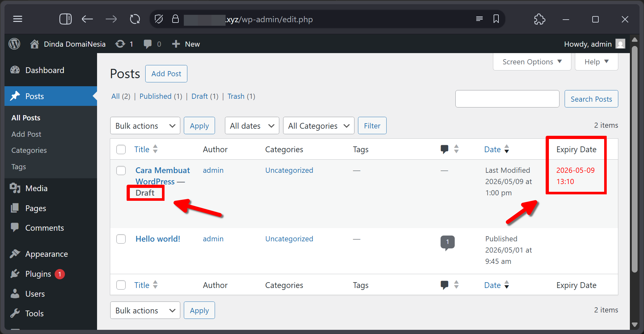Screen dimensions: 644x334
Task: Expand the Help panel
Action: pyautogui.click(x=596, y=61)
